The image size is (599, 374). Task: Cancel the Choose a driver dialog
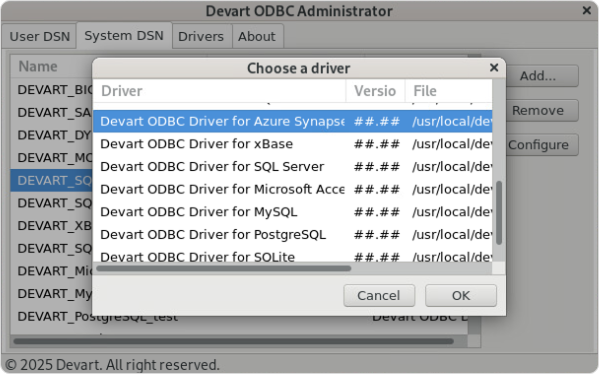[379, 295]
